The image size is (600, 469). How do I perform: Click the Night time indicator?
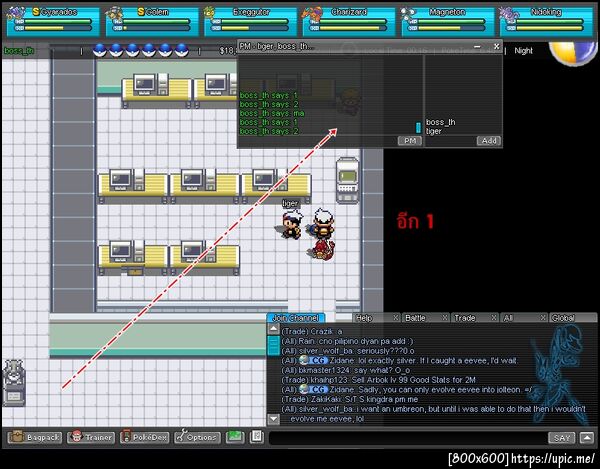[523, 50]
